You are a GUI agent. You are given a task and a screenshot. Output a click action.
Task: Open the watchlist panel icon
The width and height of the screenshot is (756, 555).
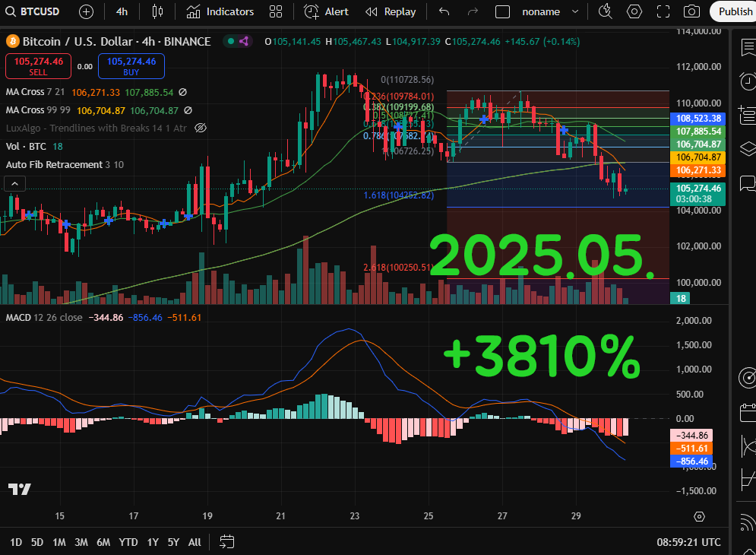pos(748,48)
